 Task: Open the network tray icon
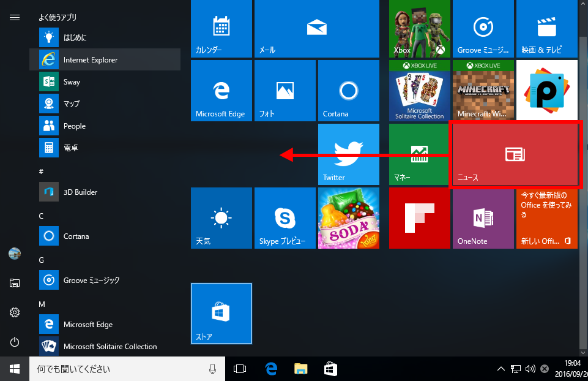(x=516, y=369)
